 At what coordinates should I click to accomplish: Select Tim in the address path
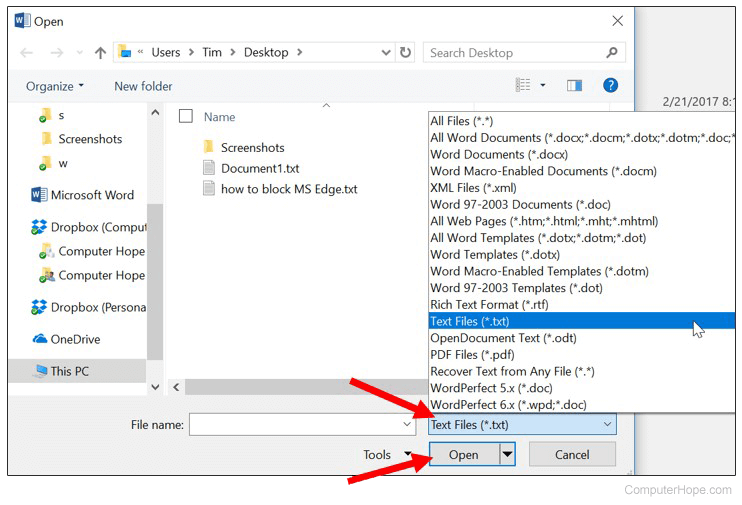pos(212,52)
